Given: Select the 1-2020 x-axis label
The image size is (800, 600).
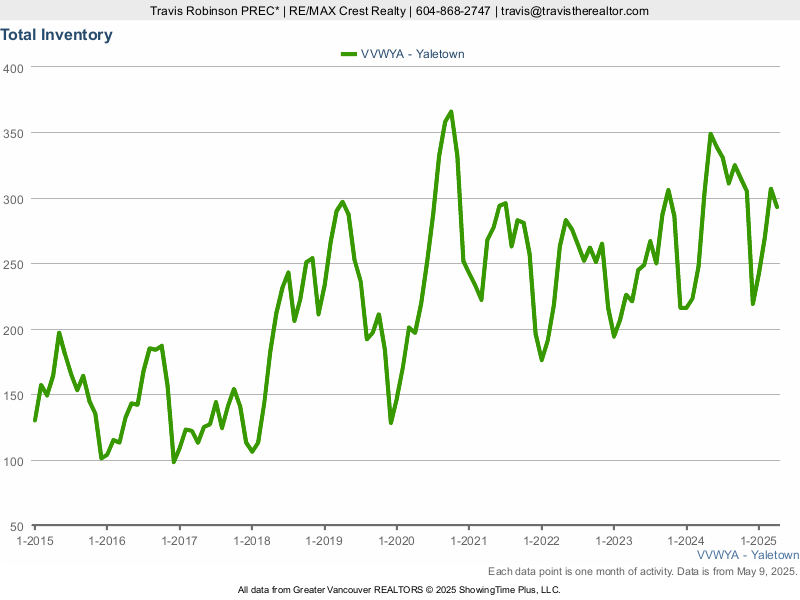Looking at the screenshot, I should [x=396, y=541].
